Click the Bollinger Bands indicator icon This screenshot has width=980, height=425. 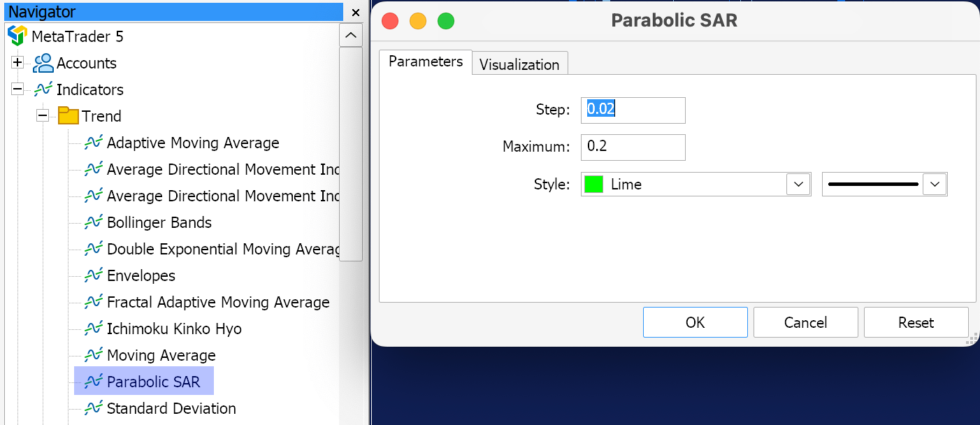[x=94, y=222]
